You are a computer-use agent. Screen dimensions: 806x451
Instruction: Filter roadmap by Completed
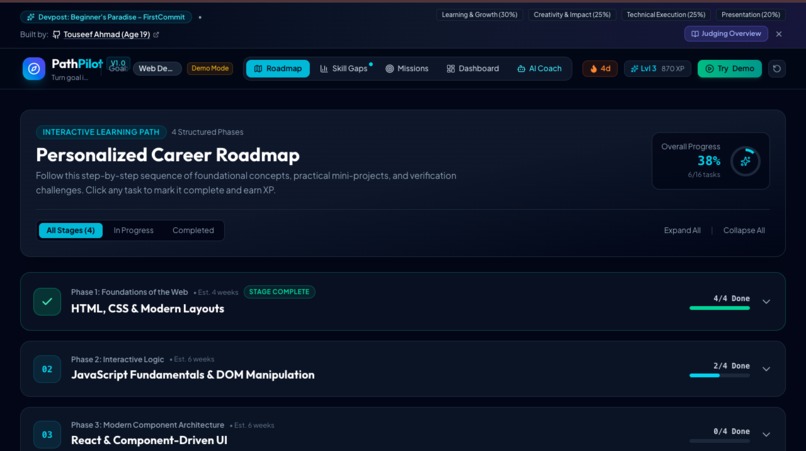coord(193,230)
